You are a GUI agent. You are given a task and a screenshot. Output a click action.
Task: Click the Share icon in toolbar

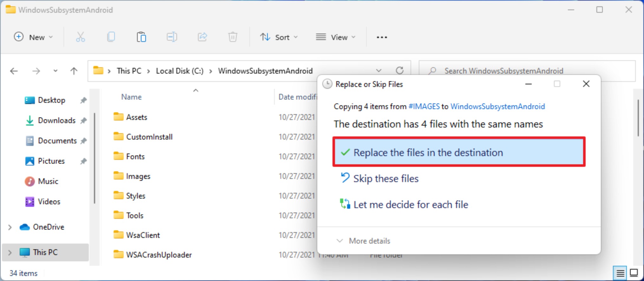click(x=202, y=37)
